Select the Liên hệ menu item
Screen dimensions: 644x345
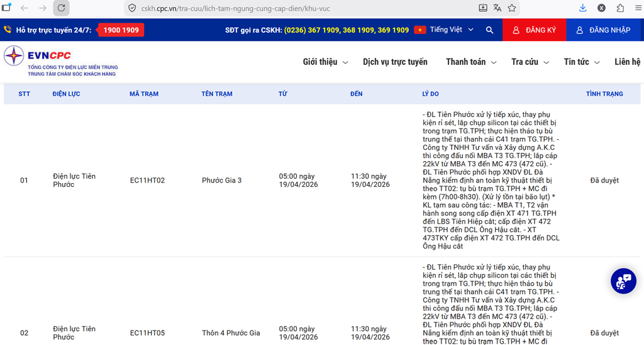point(627,62)
